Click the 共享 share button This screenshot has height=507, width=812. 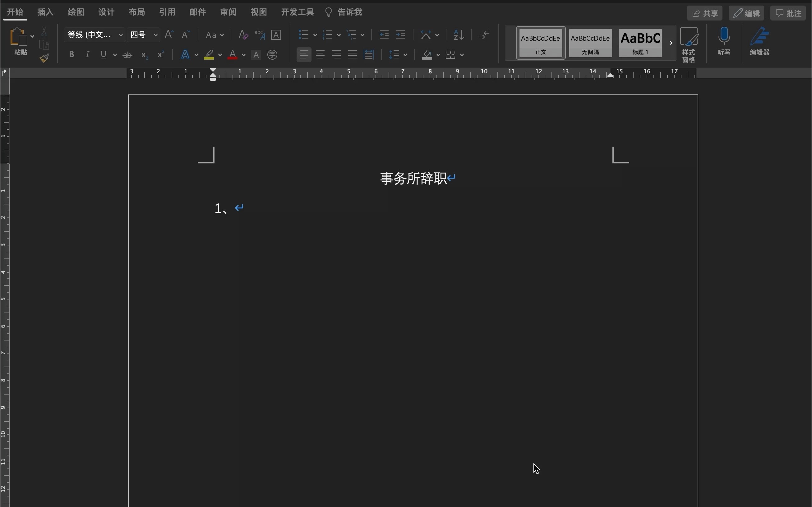(705, 13)
